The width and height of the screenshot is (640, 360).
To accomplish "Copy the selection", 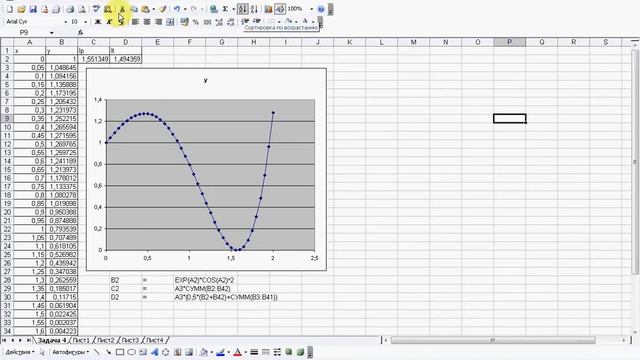I will point(134,9).
